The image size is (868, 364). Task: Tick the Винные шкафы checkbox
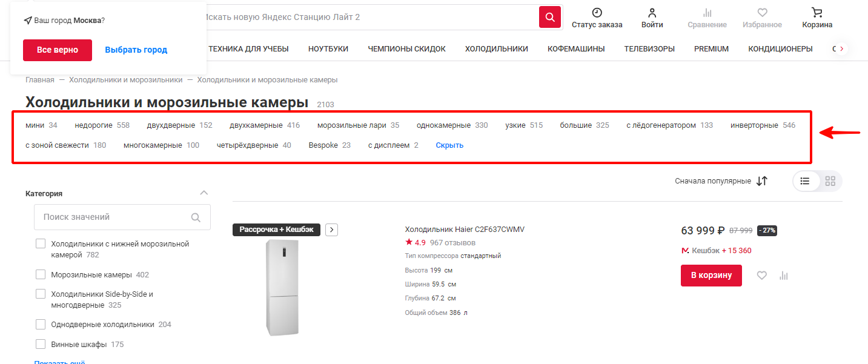click(x=41, y=344)
